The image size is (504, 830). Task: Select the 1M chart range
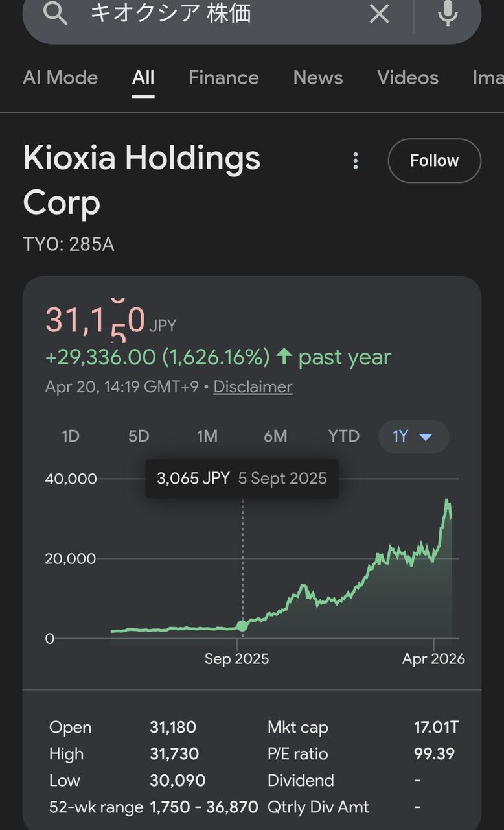coord(207,436)
